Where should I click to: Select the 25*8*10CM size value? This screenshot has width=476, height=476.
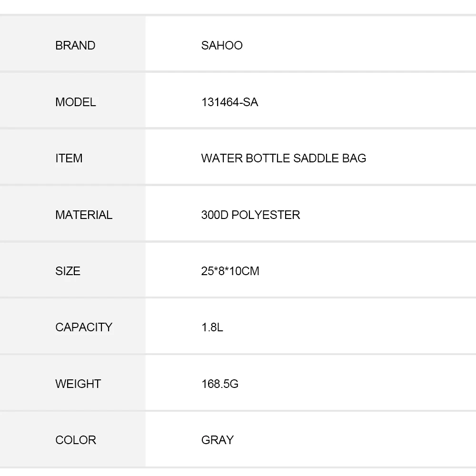(230, 271)
